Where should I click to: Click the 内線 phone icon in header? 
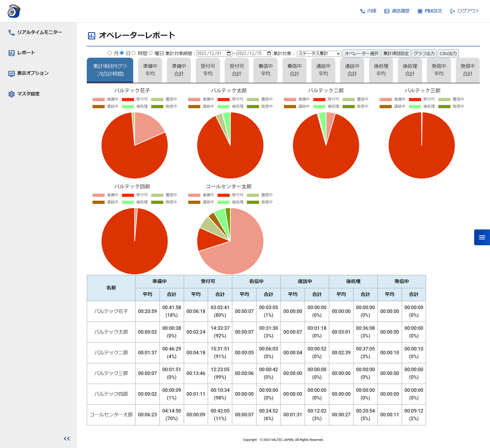[362, 11]
